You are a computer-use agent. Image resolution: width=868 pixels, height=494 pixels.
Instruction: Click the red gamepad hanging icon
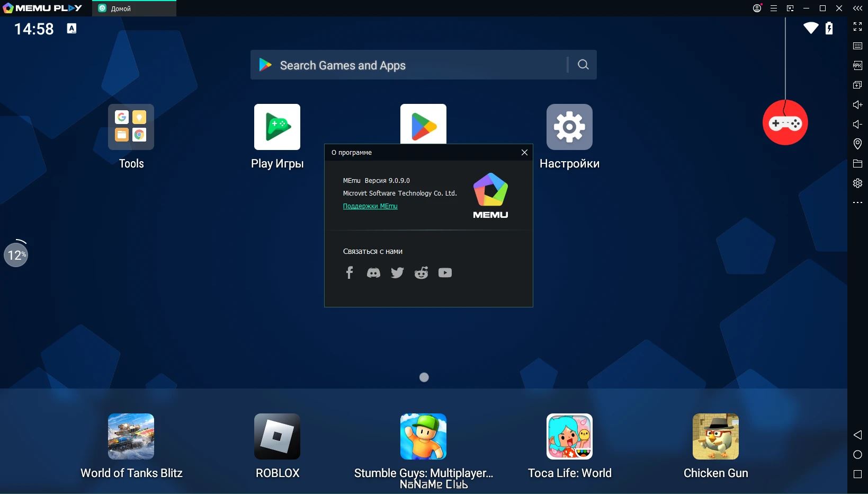point(785,122)
